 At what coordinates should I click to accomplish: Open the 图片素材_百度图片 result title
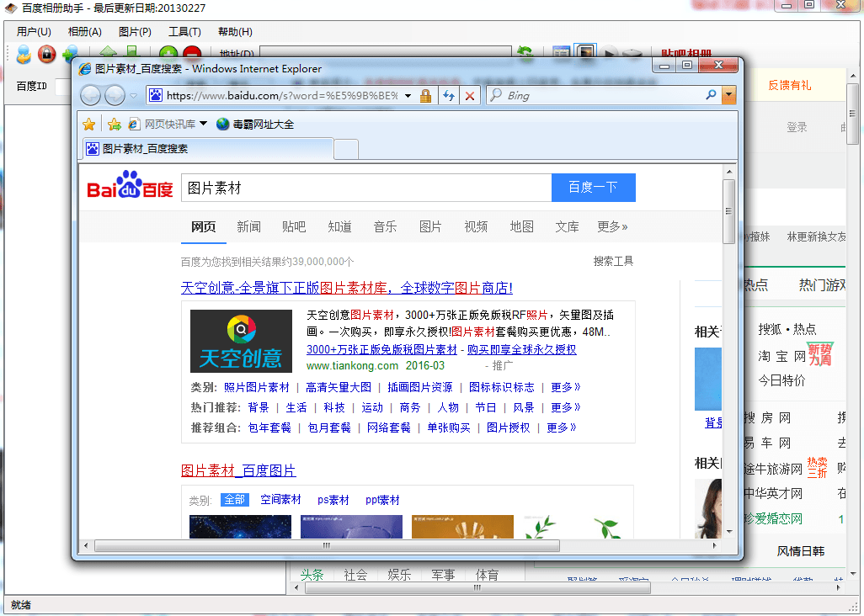pyautogui.click(x=238, y=470)
